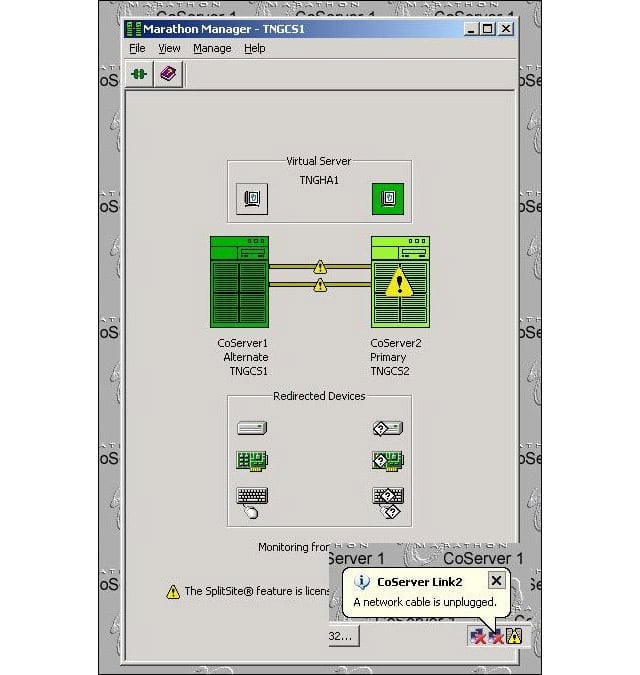Screen dimensions: 640x675
Task: Click the green connect toolbar button
Action: pos(139,74)
